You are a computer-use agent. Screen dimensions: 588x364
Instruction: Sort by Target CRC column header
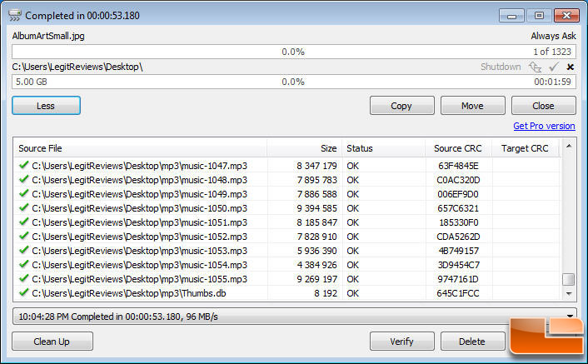coord(526,148)
